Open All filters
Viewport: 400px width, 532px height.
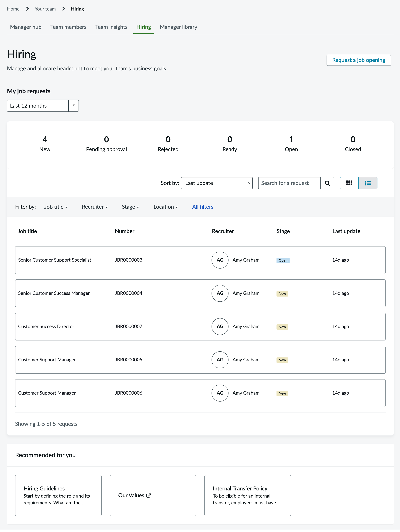[203, 207]
